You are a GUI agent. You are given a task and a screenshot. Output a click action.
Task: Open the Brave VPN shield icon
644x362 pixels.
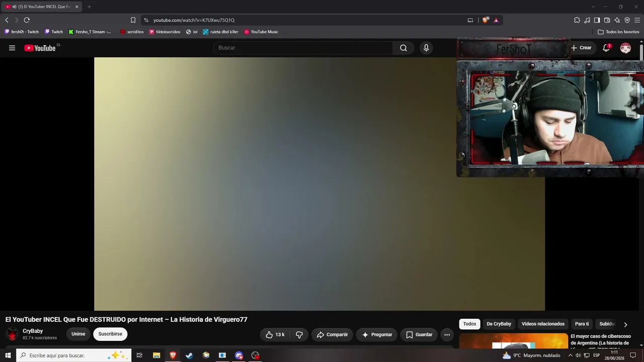[x=627, y=20]
